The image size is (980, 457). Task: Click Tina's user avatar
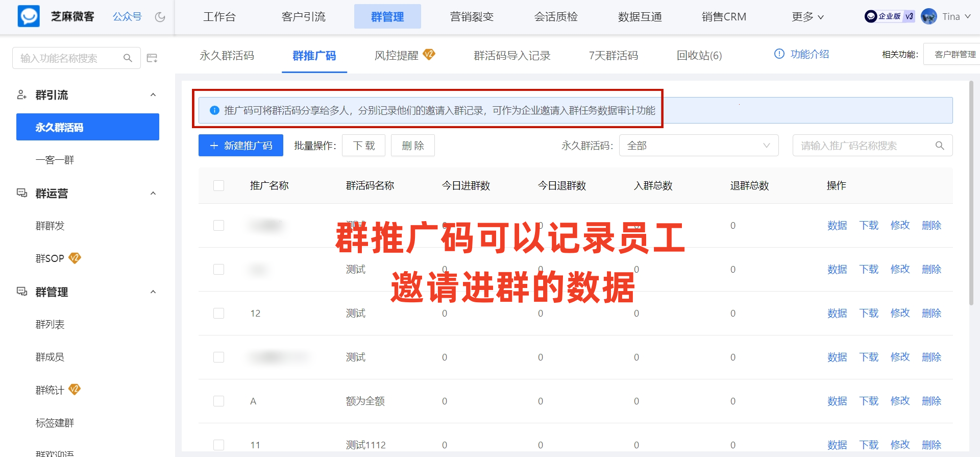(x=929, y=16)
